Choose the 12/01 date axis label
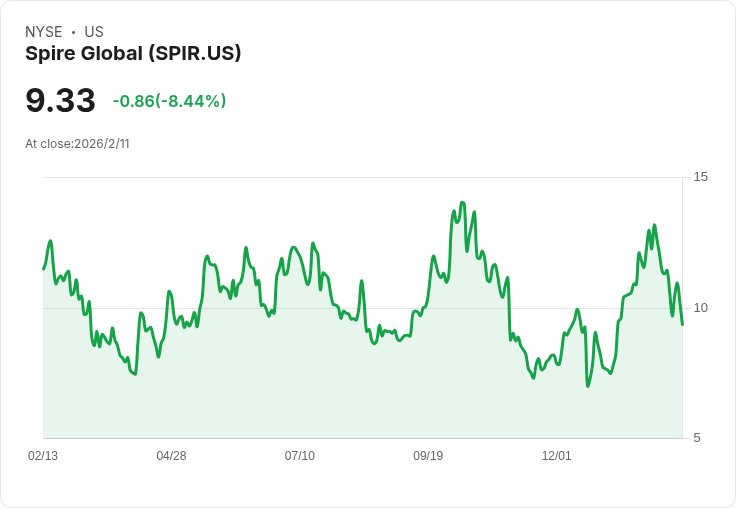This screenshot has height=508, width=736. pyautogui.click(x=556, y=456)
